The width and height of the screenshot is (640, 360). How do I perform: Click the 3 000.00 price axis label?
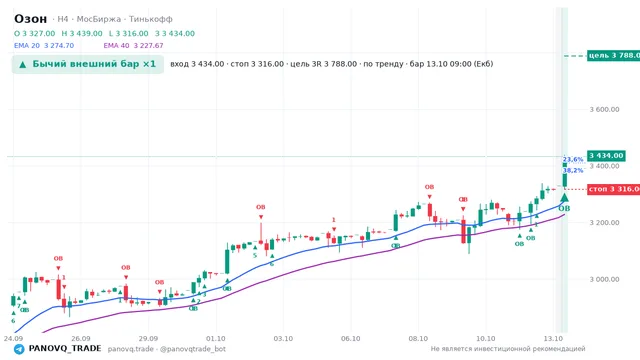click(604, 280)
